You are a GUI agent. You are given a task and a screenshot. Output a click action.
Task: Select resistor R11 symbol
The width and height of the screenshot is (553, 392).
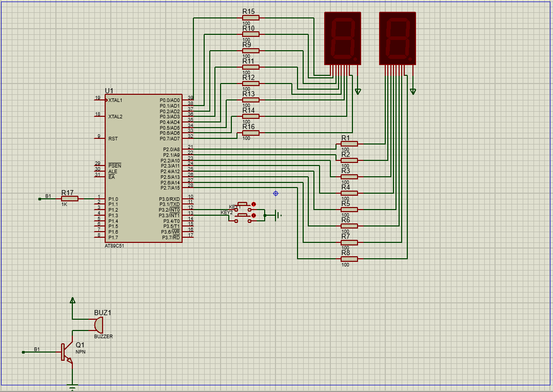[251, 67]
